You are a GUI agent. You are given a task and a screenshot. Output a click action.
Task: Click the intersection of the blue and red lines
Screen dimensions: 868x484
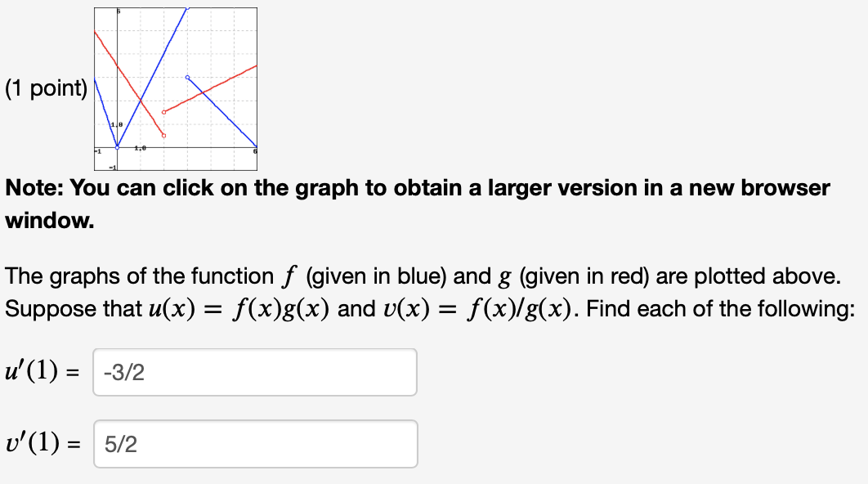coord(141,100)
